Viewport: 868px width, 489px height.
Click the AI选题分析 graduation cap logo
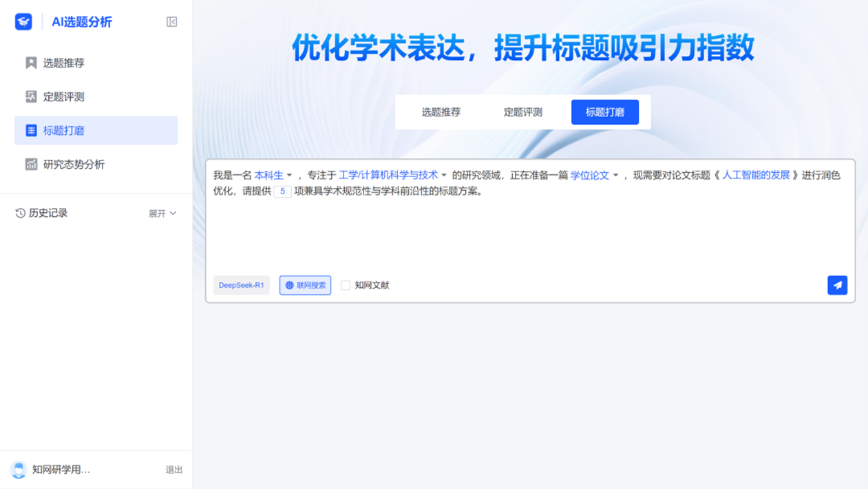23,22
